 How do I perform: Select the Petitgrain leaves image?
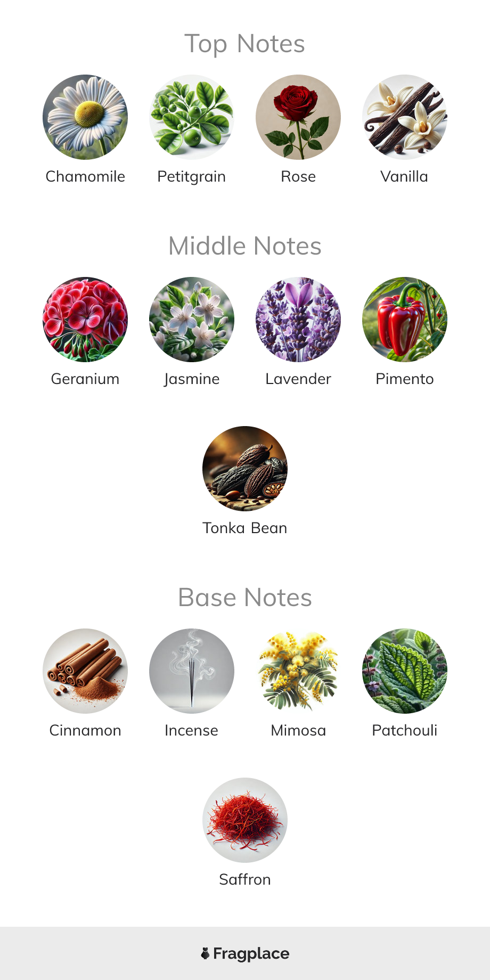pyautogui.click(x=192, y=117)
